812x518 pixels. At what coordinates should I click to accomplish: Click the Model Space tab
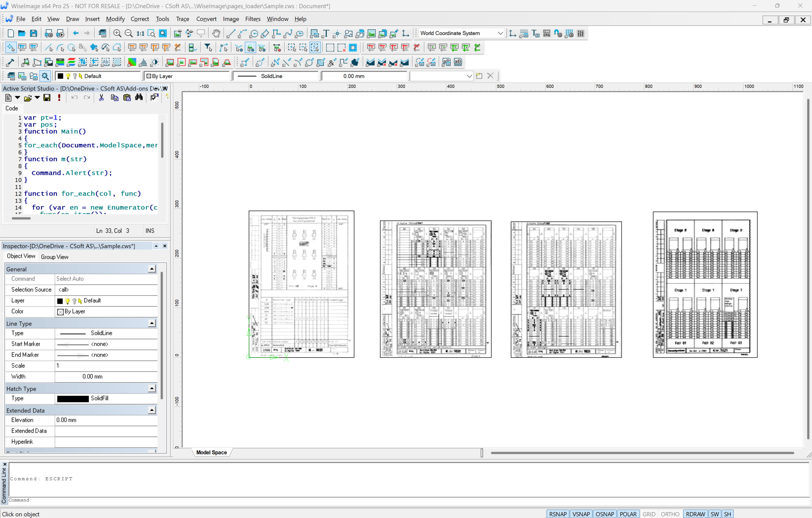[211, 452]
